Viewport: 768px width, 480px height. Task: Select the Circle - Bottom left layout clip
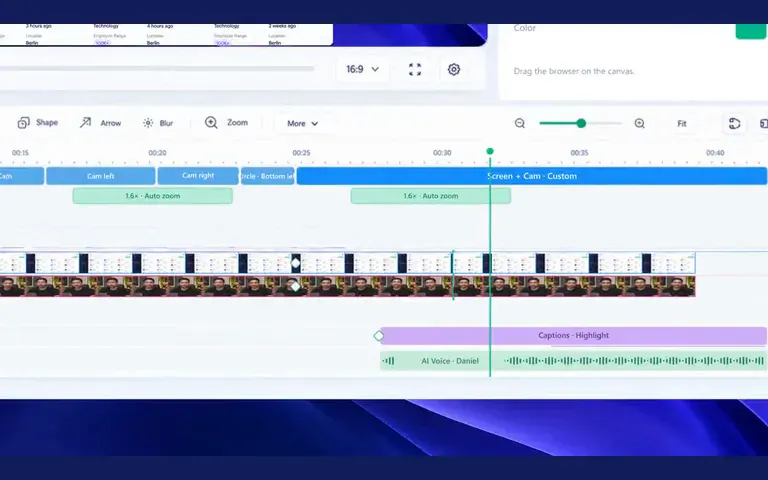(267, 176)
